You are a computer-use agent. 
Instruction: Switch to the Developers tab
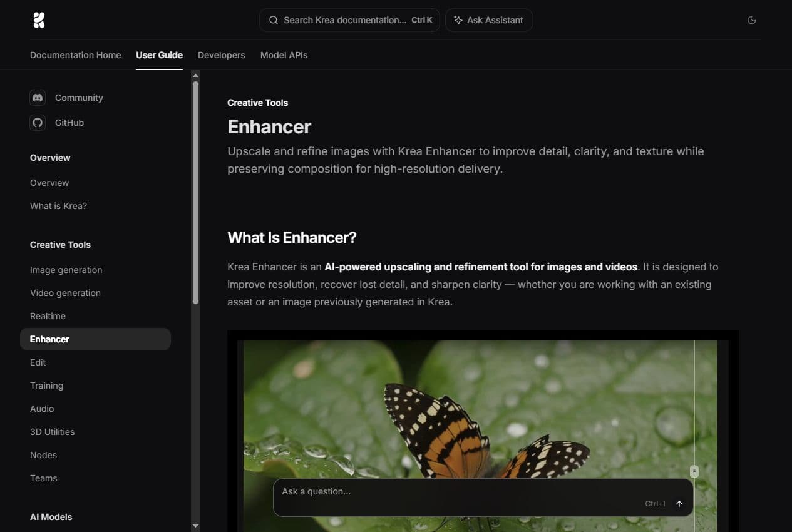[222, 55]
